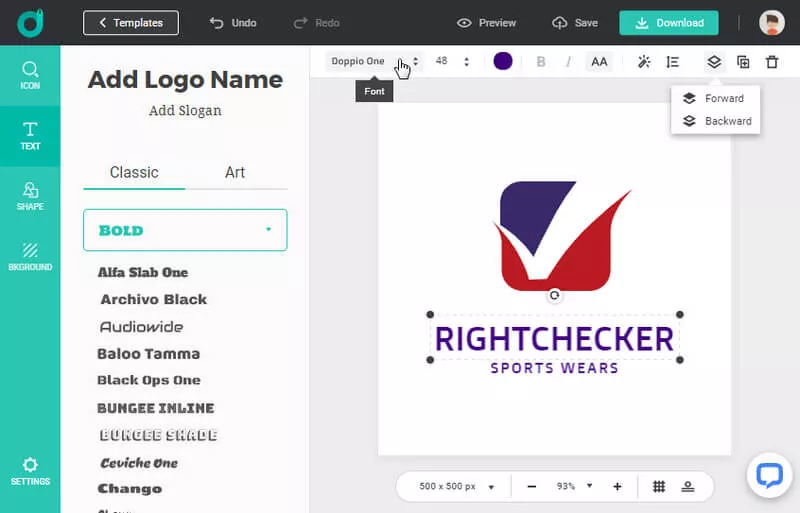Toggle italic formatting
Viewport: 800px width, 513px height.
568,62
